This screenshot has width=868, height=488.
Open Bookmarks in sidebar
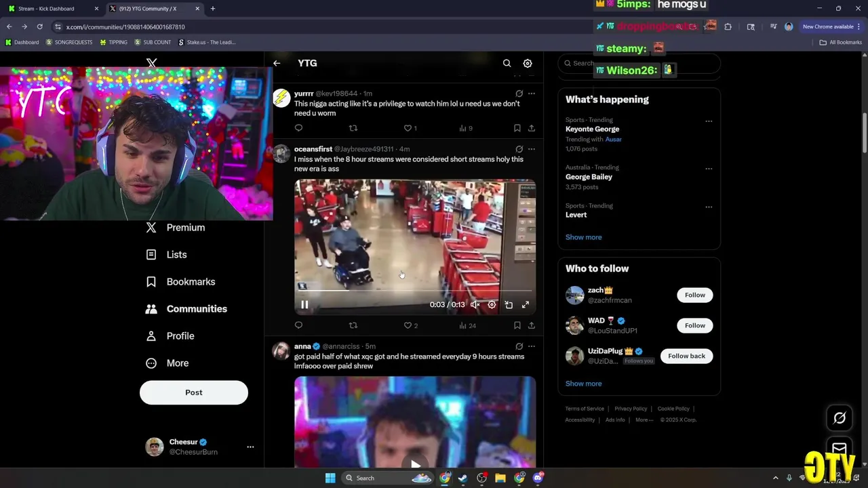point(181,282)
